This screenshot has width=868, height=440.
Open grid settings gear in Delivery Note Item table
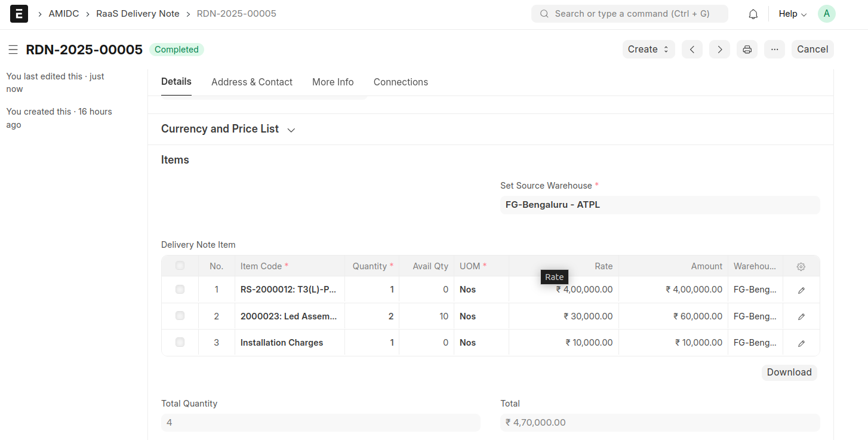click(x=801, y=266)
